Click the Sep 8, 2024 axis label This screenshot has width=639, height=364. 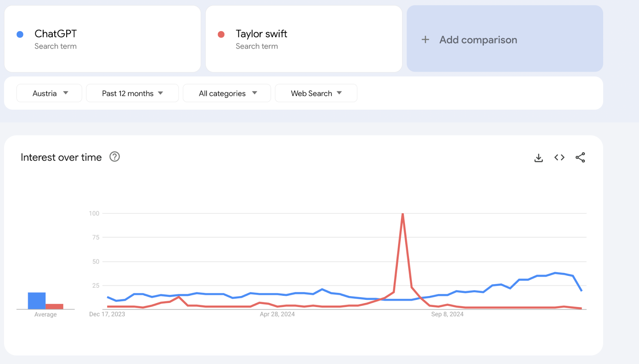point(447,314)
